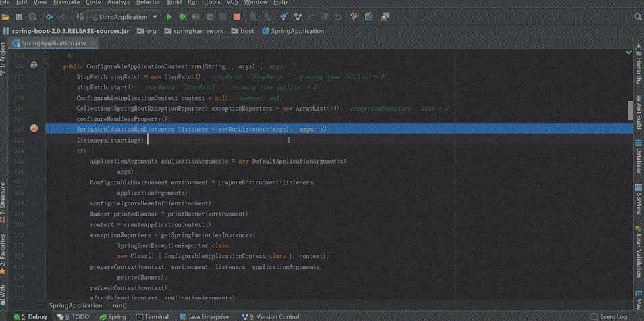Click the VCS Commit checkmark icon

click(x=297, y=17)
